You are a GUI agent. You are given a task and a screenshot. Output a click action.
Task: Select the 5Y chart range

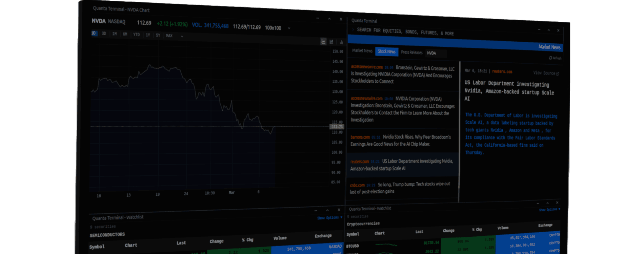(158, 35)
